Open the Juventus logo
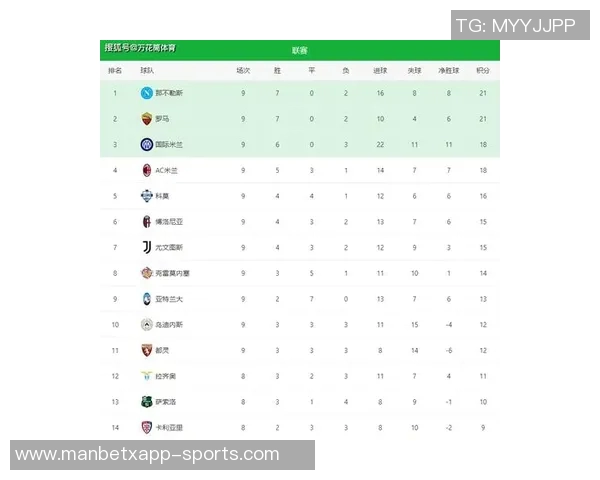 [x=146, y=247]
